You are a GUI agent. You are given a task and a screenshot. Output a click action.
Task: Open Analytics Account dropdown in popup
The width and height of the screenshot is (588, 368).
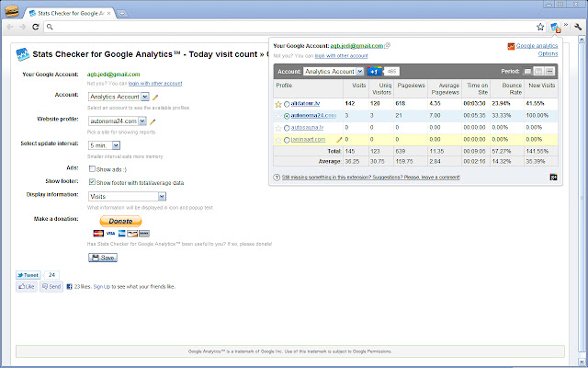click(334, 72)
